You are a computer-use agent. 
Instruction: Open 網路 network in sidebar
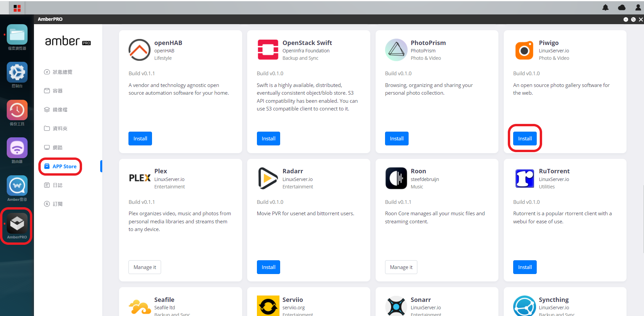coord(53,147)
